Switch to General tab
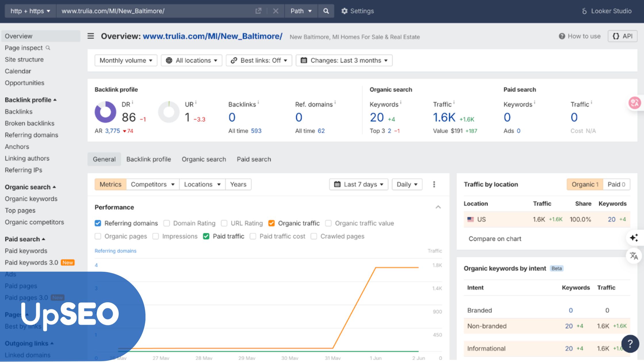 tap(104, 159)
